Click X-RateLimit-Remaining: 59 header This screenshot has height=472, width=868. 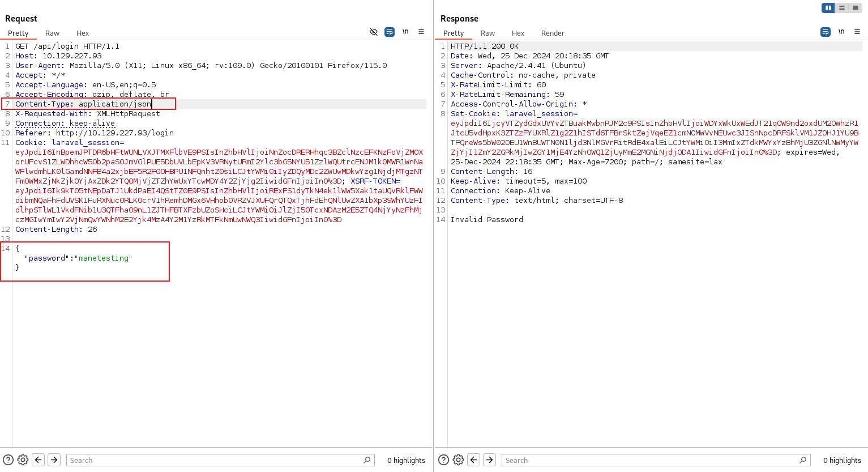(x=507, y=95)
